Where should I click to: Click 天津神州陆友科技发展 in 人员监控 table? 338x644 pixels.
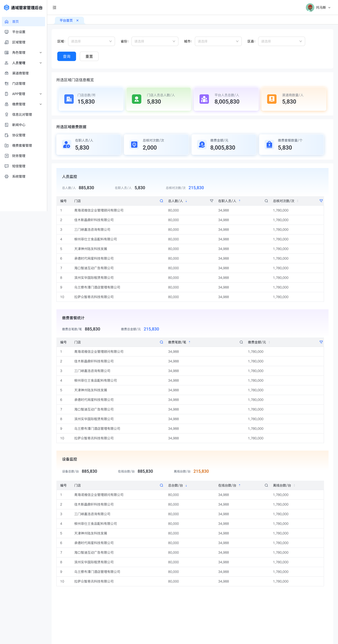(90, 249)
